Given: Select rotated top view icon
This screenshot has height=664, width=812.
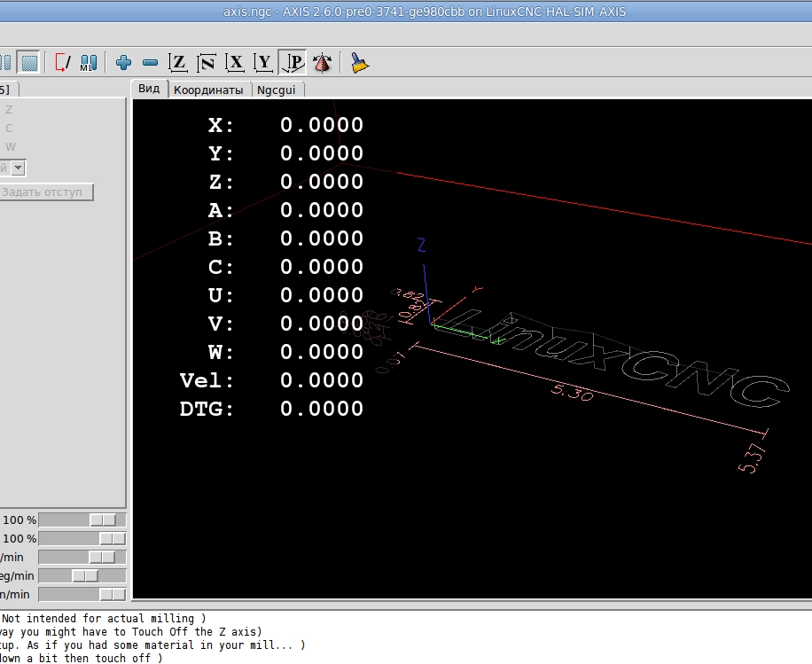Looking at the screenshot, I should (207, 63).
